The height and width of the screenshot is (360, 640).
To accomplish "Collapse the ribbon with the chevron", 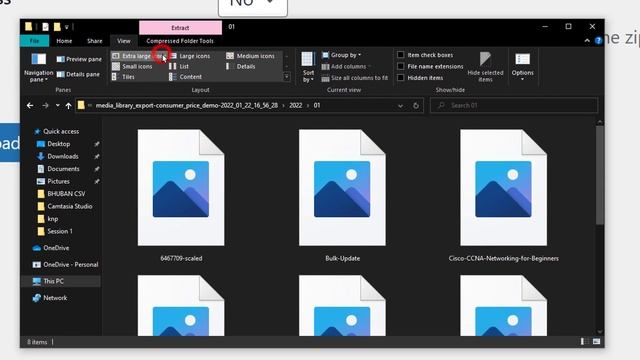I will [x=587, y=40].
